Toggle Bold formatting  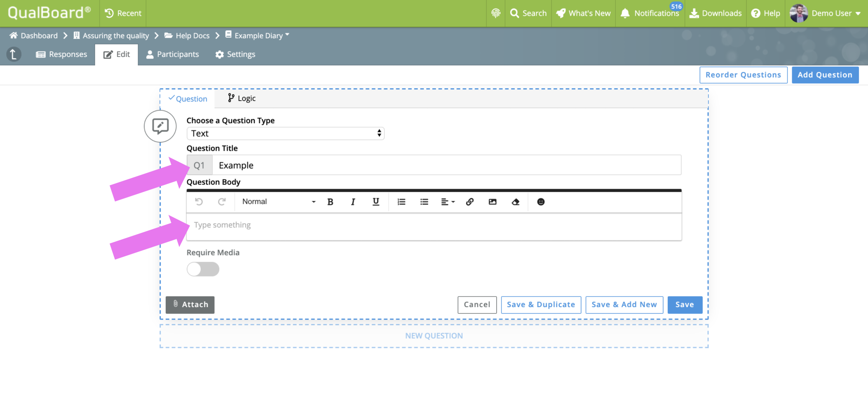click(x=330, y=202)
